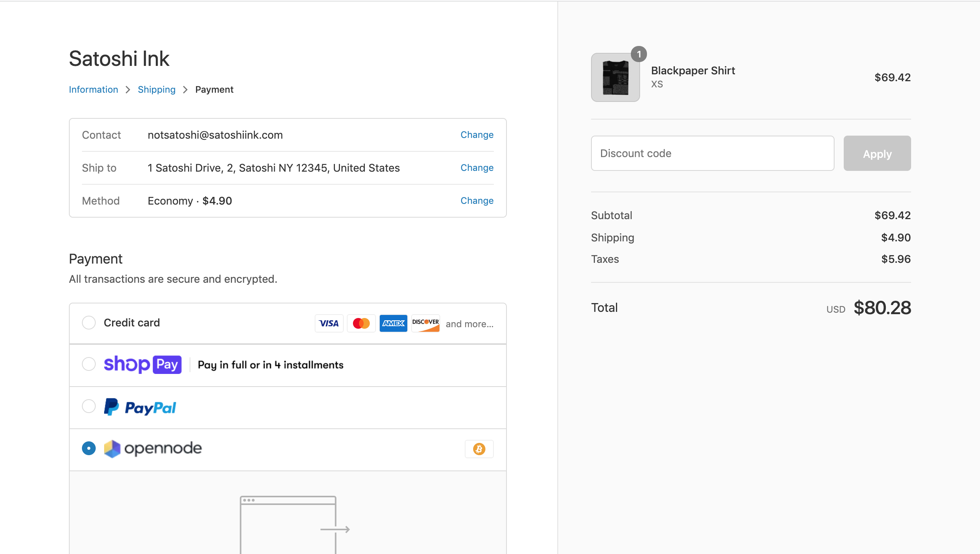
Task: Change the Ship to address
Action: [x=477, y=168]
